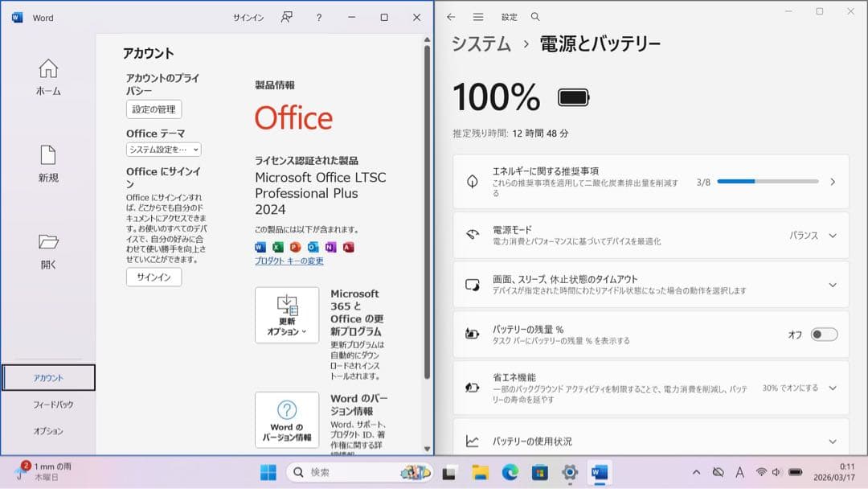Select ホーム in the Word sidebar
The width and height of the screenshot is (868, 489).
tap(47, 76)
